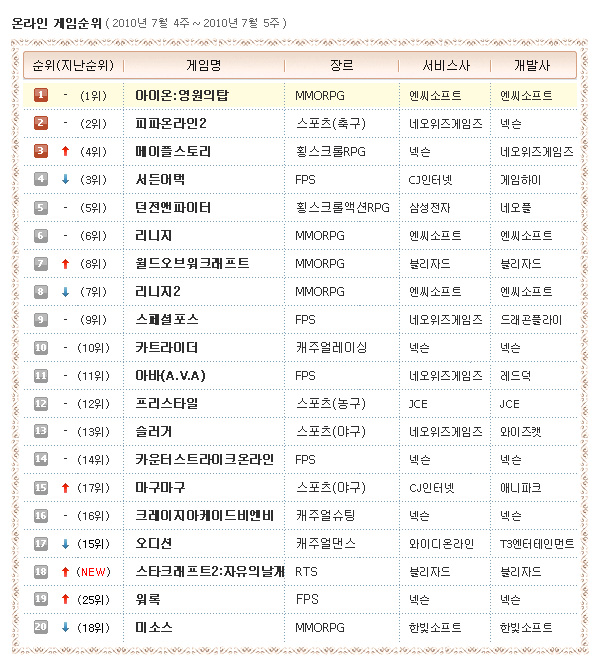The width and height of the screenshot is (600, 666).
Task: Click the up arrow in 월드오브워크래프트 row
Action: tap(65, 264)
